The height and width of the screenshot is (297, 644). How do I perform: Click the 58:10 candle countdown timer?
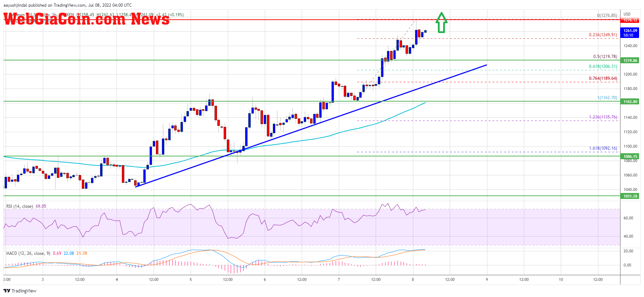point(629,35)
